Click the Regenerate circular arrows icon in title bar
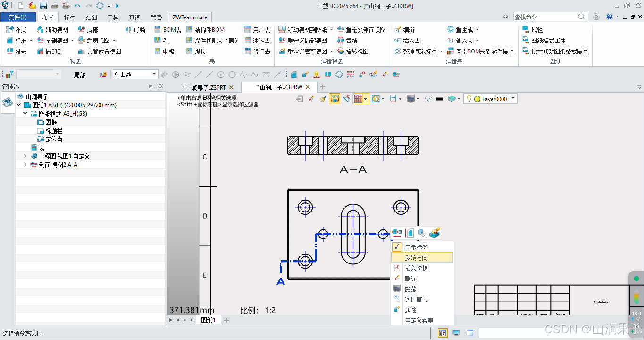The height and width of the screenshot is (340, 644). click(x=100, y=6)
